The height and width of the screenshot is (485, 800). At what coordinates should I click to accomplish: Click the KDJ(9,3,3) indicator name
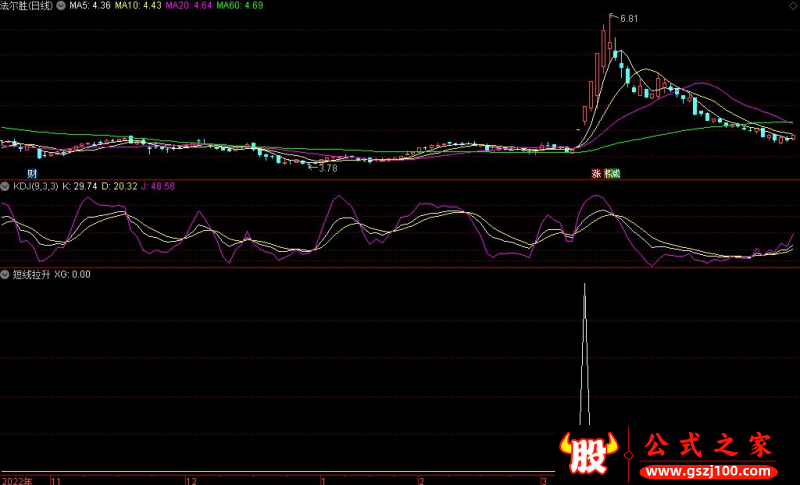point(36,187)
